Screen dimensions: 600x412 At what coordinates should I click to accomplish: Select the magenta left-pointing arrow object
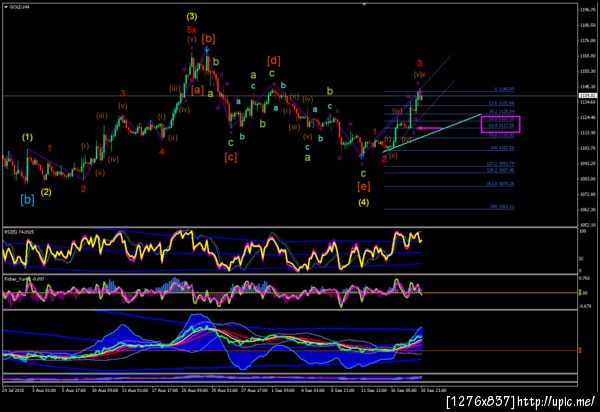(x=429, y=128)
